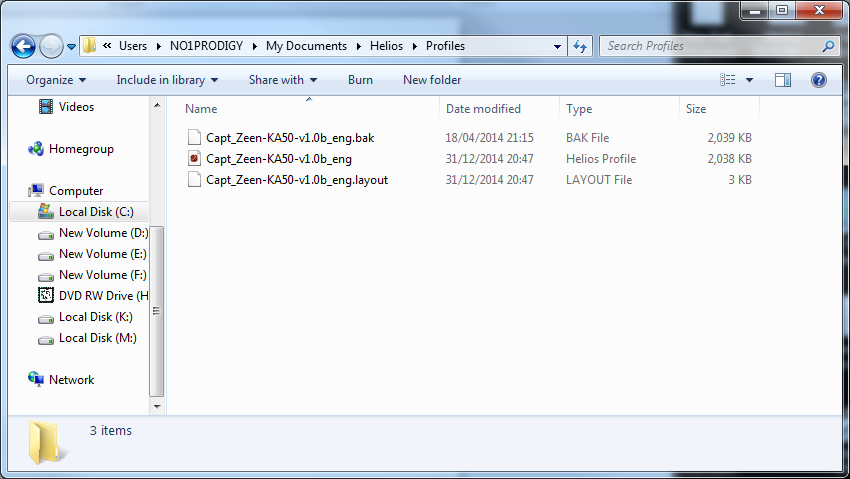Click the 3 KB size cell

pos(740,180)
